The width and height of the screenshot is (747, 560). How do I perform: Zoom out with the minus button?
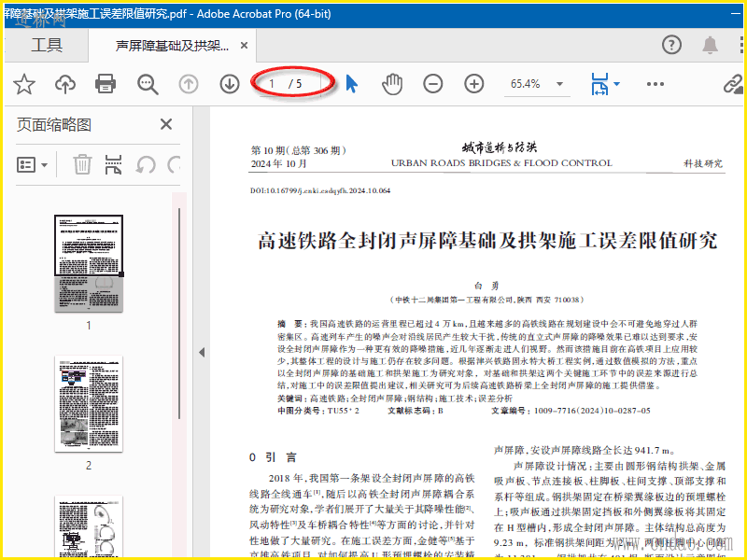(433, 84)
